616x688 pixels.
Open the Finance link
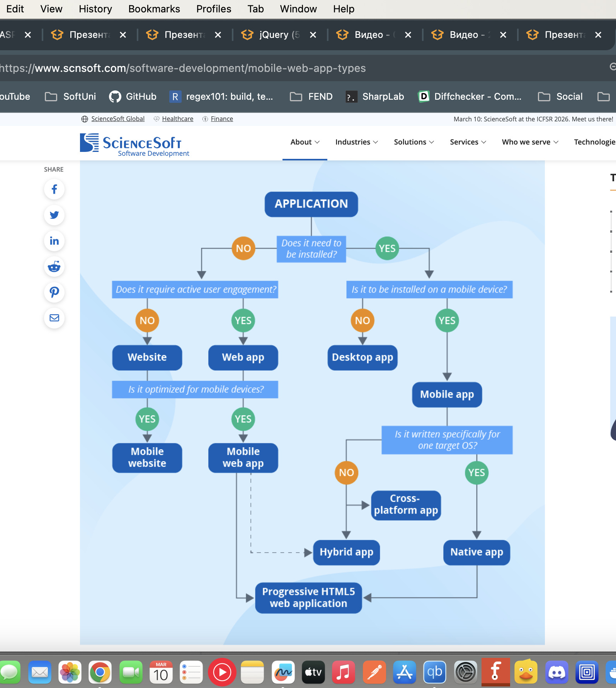222,119
